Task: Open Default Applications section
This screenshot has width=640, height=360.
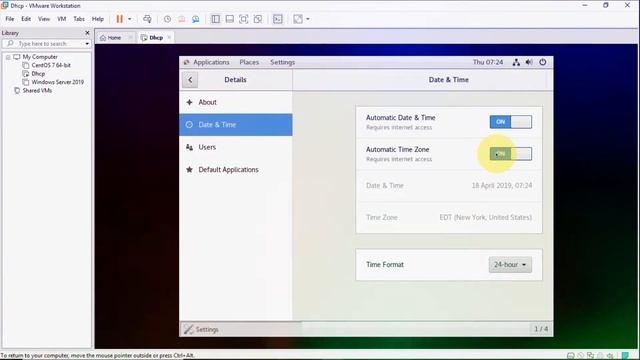Action: (x=236, y=169)
